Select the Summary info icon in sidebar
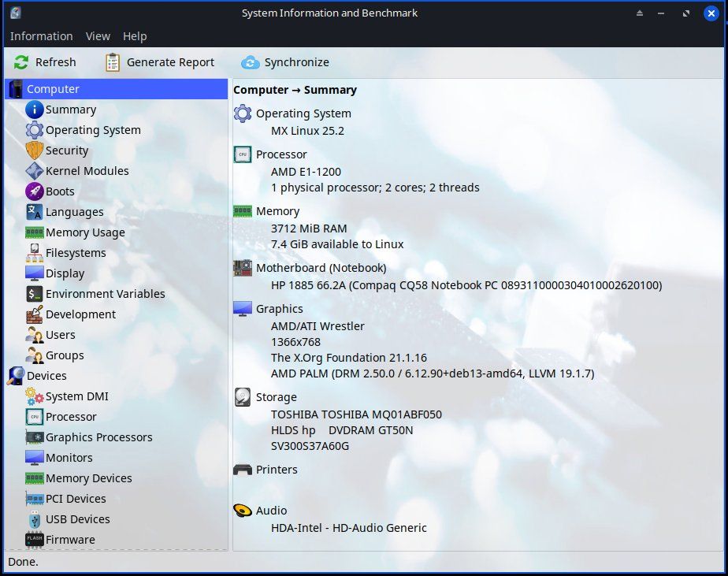 point(35,110)
